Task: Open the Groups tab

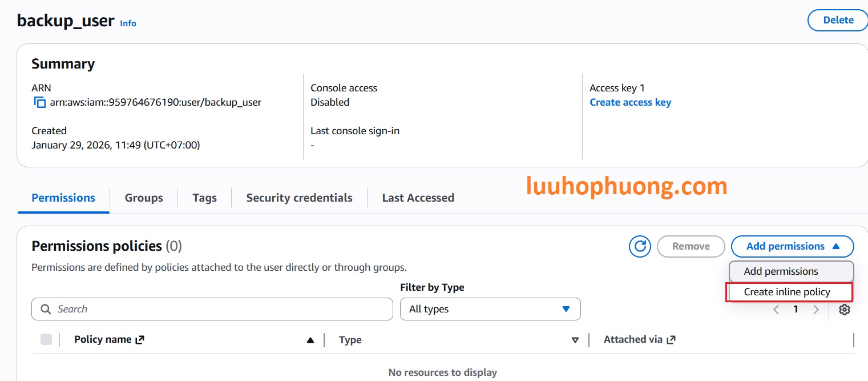Action: 144,198
